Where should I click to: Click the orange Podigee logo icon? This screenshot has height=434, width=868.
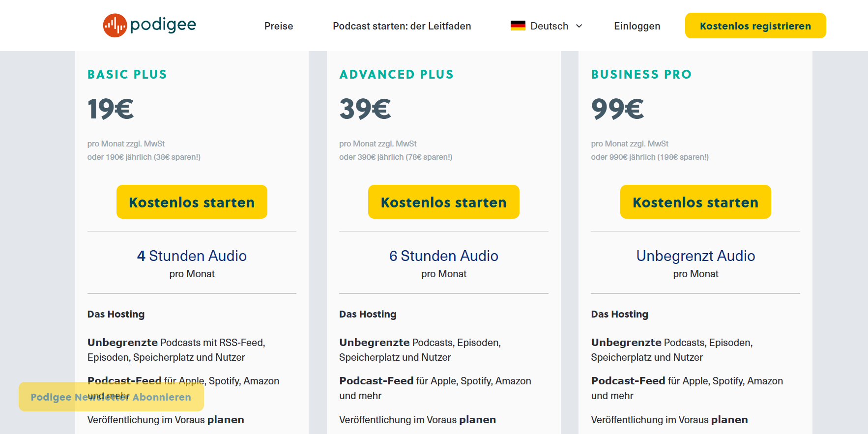coord(115,26)
